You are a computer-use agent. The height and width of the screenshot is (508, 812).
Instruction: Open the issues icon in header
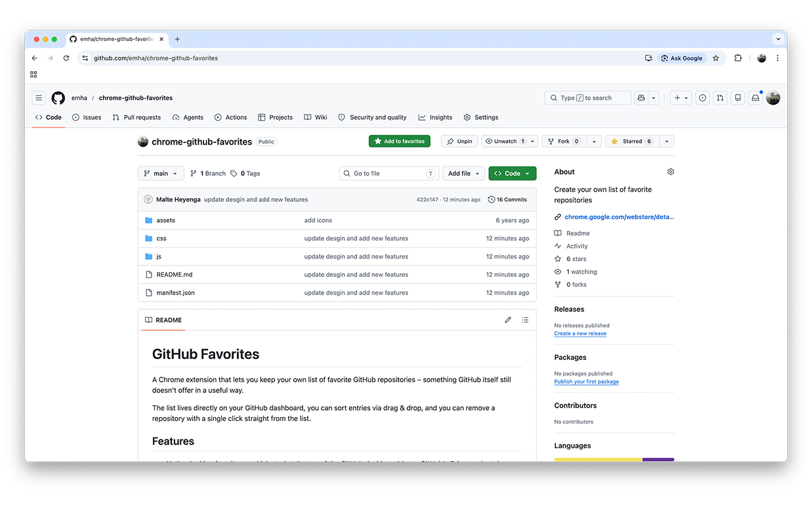pyautogui.click(x=702, y=98)
